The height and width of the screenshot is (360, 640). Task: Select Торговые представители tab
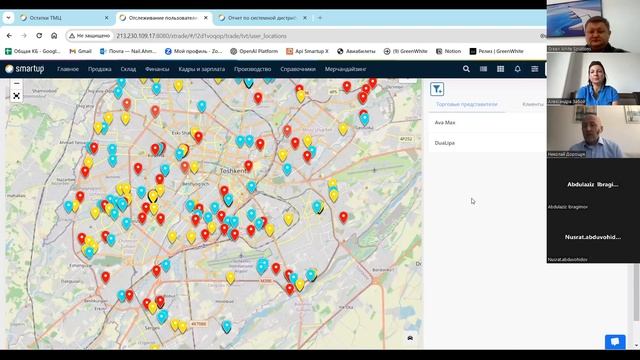[x=467, y=104]
